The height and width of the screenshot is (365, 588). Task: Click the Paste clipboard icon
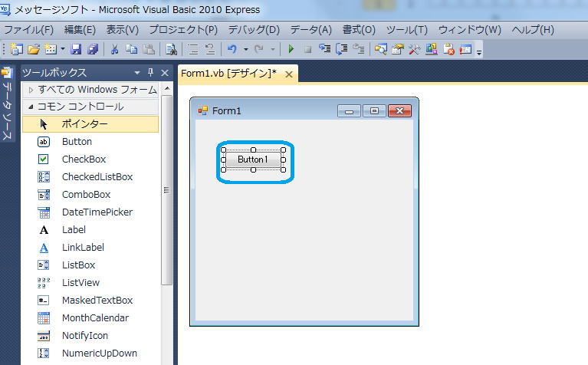(149, 49)
